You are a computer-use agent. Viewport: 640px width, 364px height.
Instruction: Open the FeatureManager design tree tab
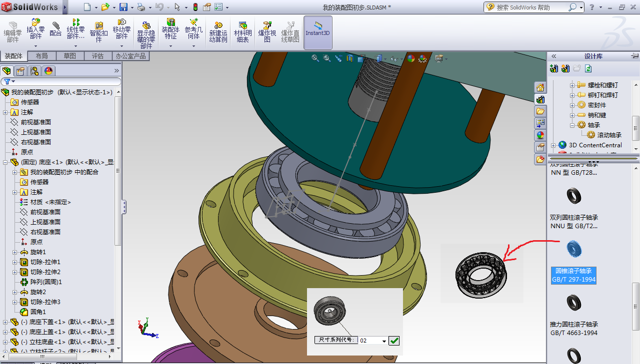[6, 71]
